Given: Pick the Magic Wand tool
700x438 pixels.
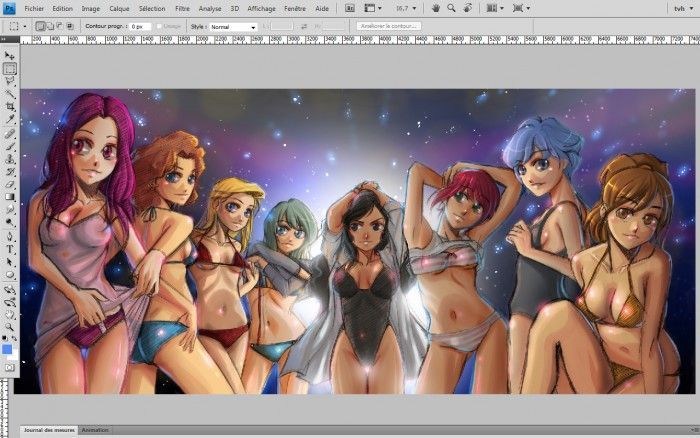Looking at the screenshot, I should [9, 94].
